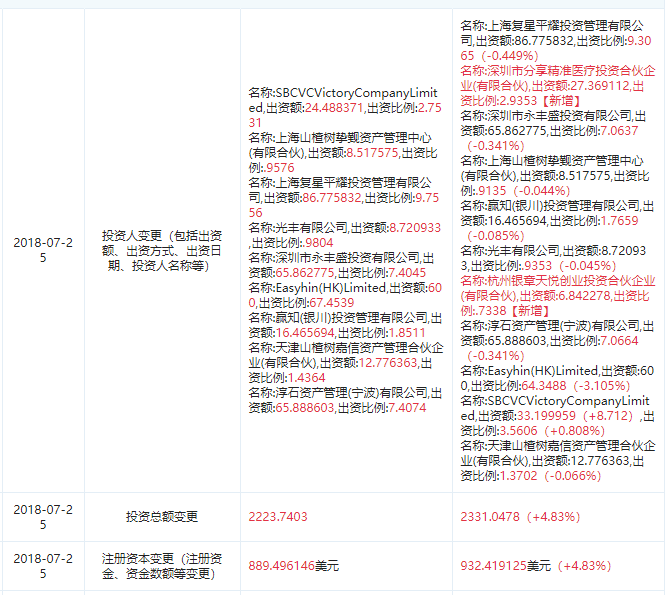This screenshot has width=668, height=595.
Task: Click the before-change 出资比例 1.8511 for 赢知(银川)投资管理有限公司
Action: point(406,333)
